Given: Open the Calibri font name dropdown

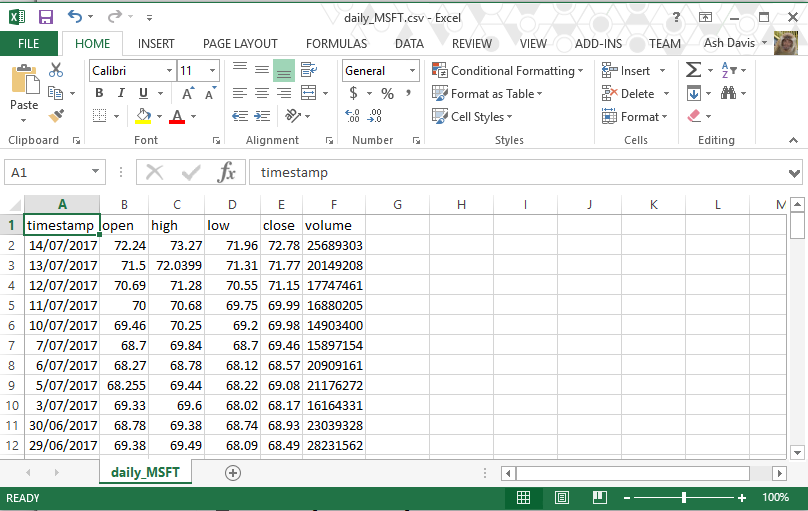Looking at the screenshot, I should click(169, 71).
